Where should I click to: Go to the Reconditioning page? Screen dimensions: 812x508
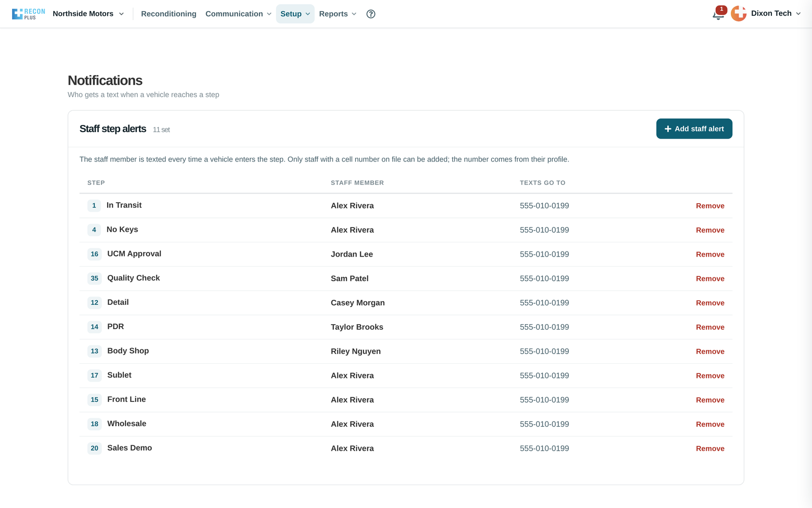(168, 14)
